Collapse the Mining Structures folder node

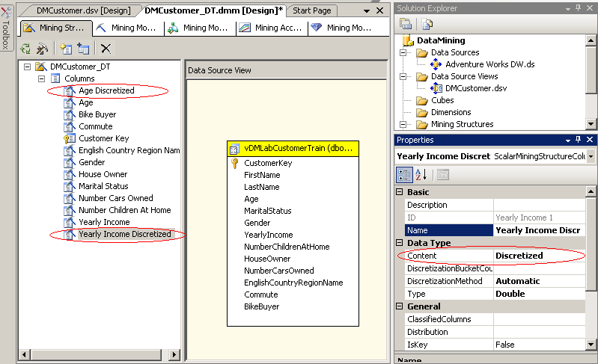403,125
